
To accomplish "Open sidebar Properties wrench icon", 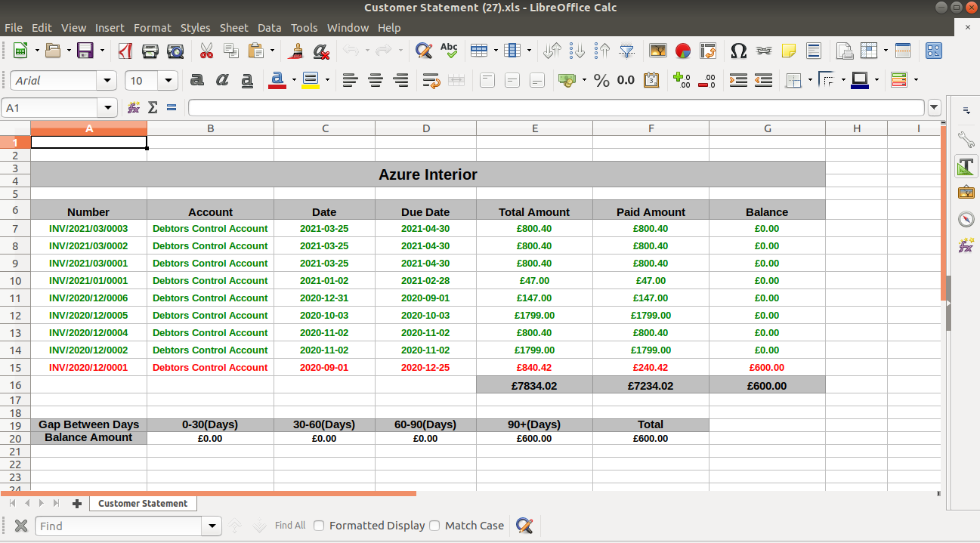I will pos(966,139).
